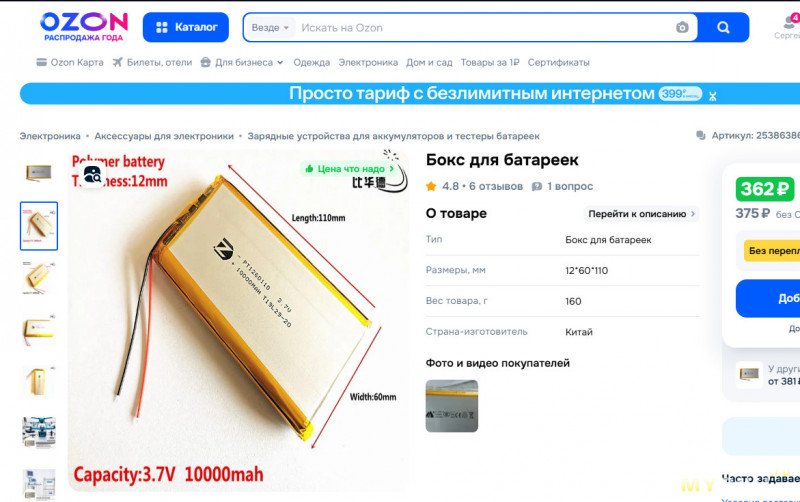Click the OZON logo
800x502 pixels.
(84, 27)
